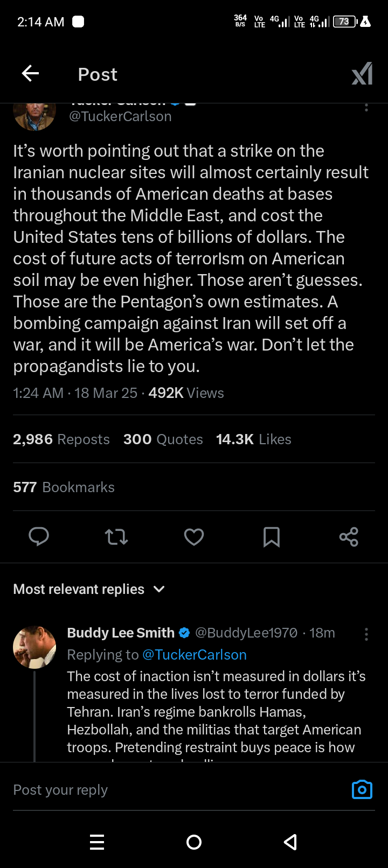Open more options on Buddy Lee Smith reply
This screenshot has height=868, width=388.
[x=366, y=634]
